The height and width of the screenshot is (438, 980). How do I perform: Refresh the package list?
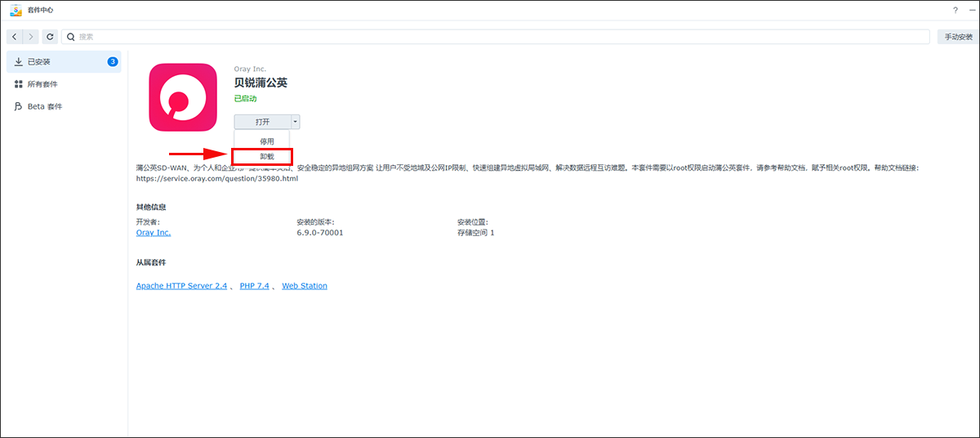click(x=51, y=37)
